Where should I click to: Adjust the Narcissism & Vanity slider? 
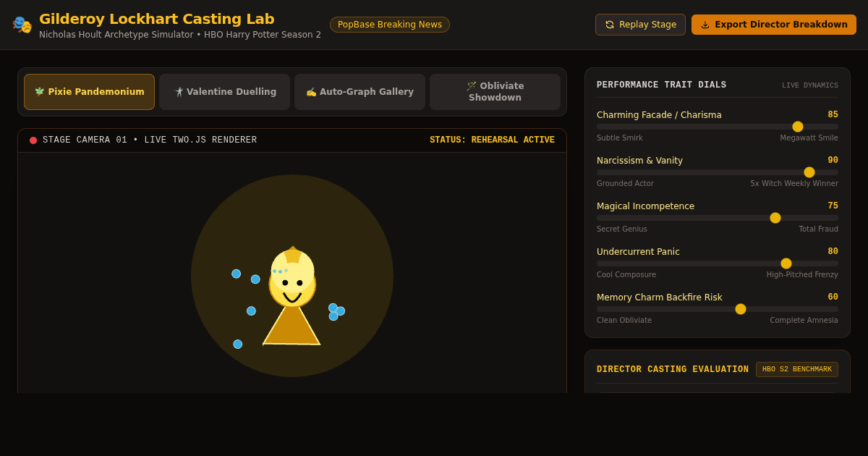(718, 172)
